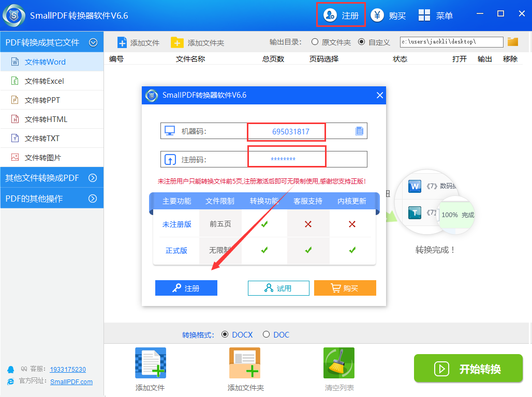Click the 状态 column header
Image resolution: width=532 pixels, height=397 pixels.
click(400, 59)
